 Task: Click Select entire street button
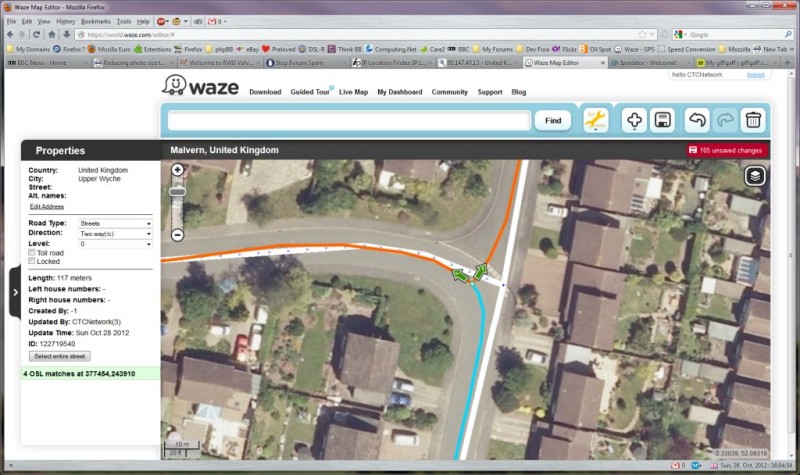pyautogui.click(x=60, y=356)
